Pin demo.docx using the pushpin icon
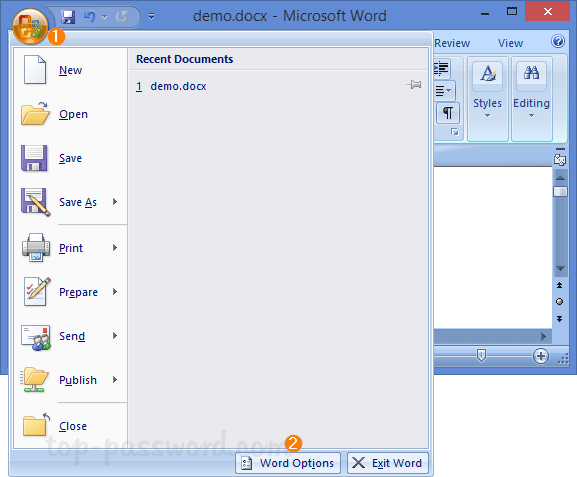The height and width of the screenshot is (477, 577). click(414, 85)
